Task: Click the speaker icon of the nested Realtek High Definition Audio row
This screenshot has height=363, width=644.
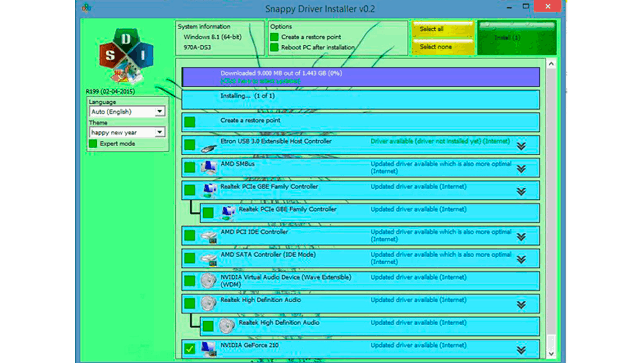Action: [x=227, y=326]
